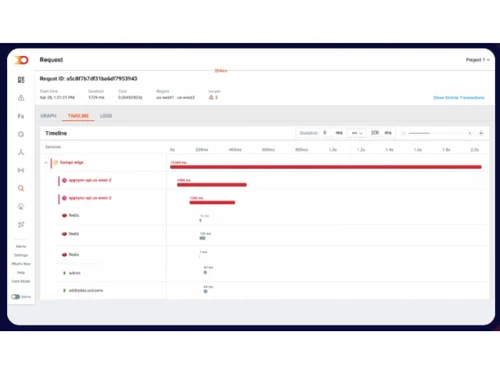
Task: Click the first Redis service icon
Action: pyautogui.click(x=64, y=215)
